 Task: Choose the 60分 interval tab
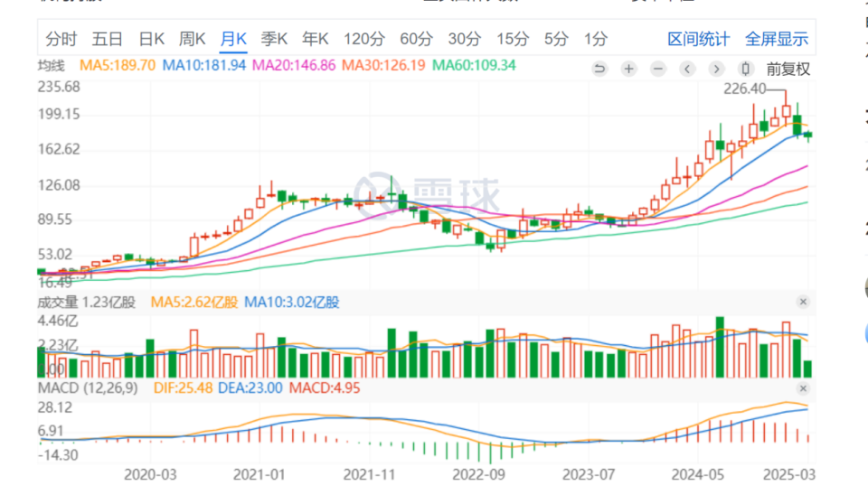415,39
